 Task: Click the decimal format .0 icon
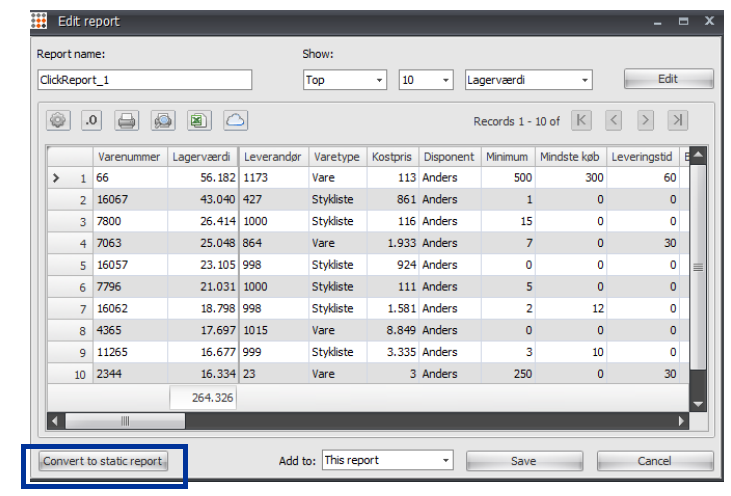click(x=91, y=121)
